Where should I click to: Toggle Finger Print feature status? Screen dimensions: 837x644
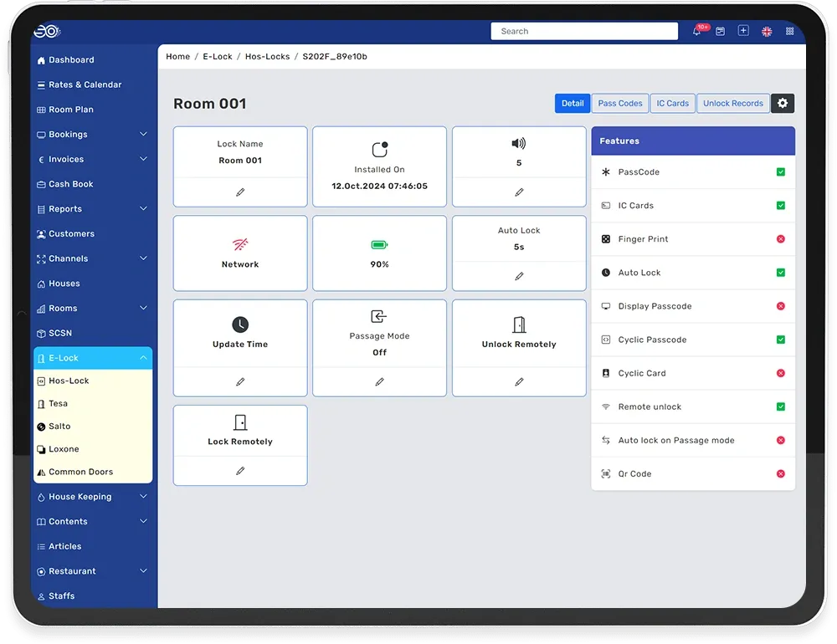click(780, 239)
